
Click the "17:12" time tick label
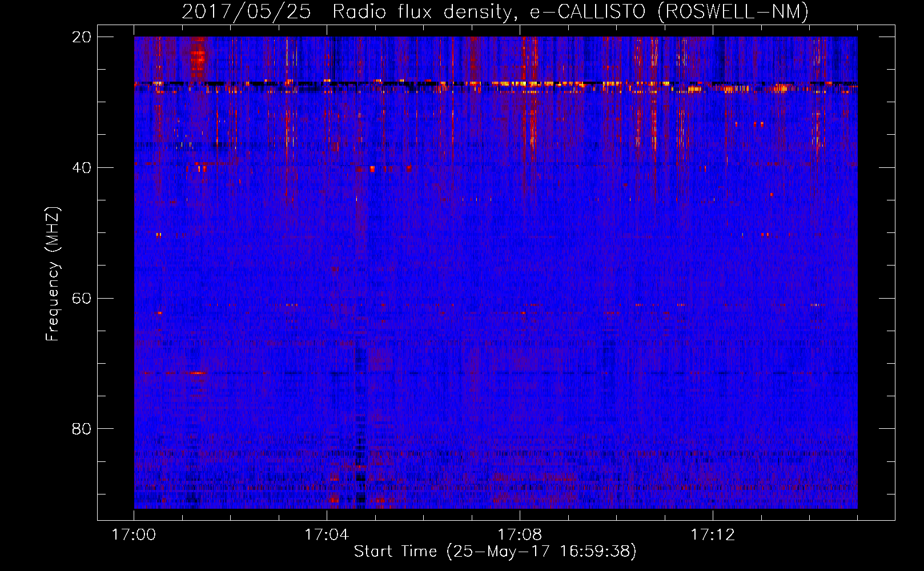coord(713,535)
